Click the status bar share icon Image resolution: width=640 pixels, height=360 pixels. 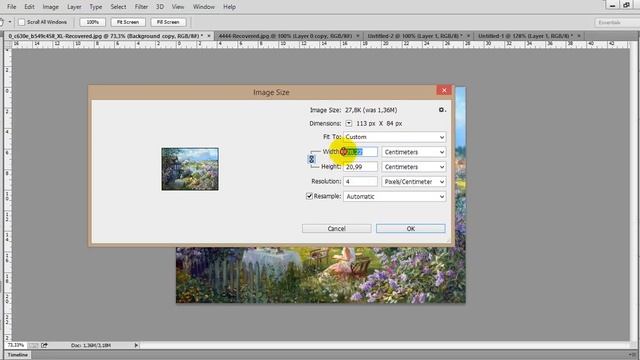(x=44, y=345)
